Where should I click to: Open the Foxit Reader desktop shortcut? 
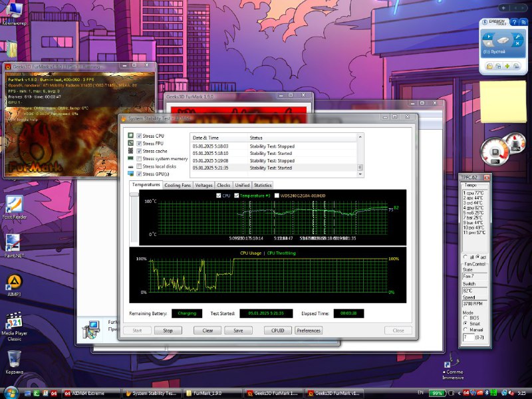[x=14, y=207]
